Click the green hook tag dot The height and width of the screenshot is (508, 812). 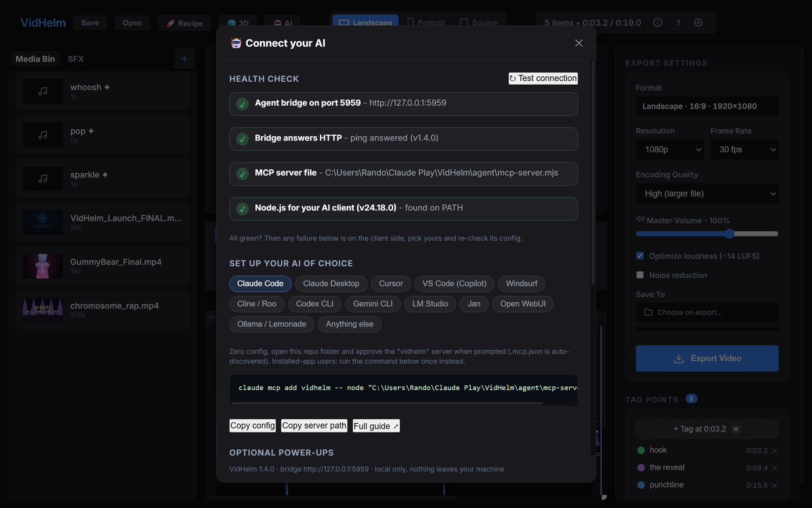pyautogui.click(x=641, y=450)
